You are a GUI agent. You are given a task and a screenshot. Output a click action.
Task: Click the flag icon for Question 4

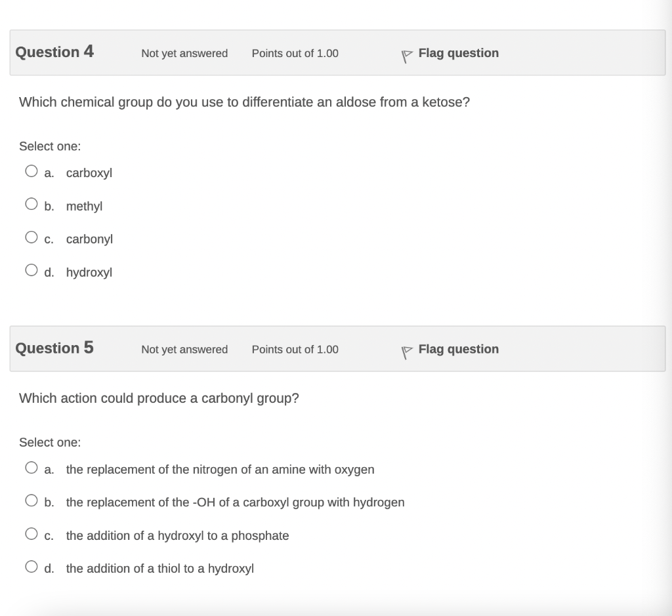click(x=407, y=56)
